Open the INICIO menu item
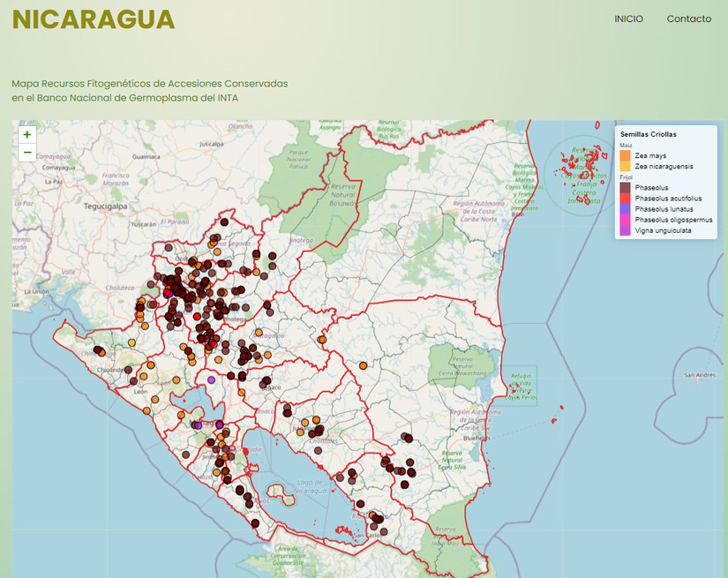 click(x=628, y=19)
